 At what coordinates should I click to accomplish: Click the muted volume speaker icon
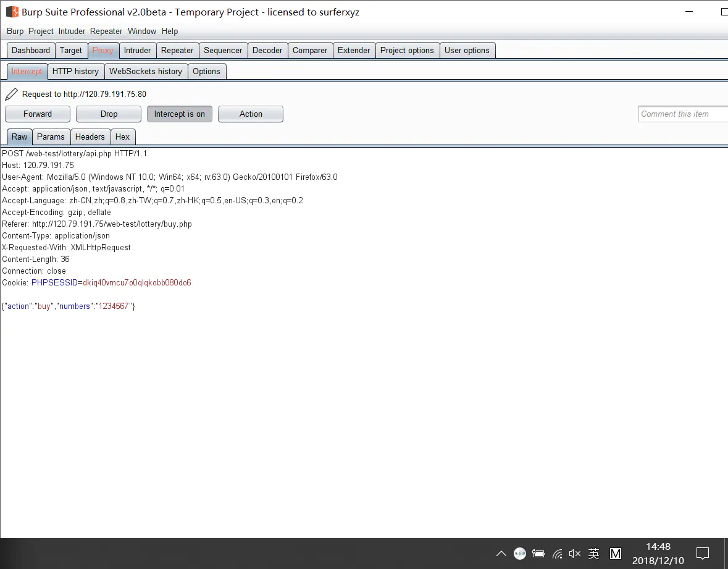click(575, 553)
